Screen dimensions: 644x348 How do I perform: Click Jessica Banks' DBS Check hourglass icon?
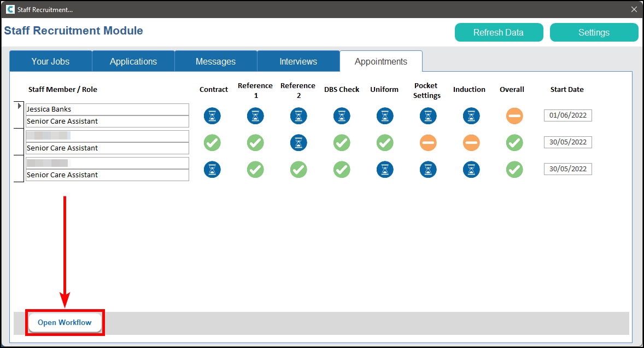click(x=342, y=115)
